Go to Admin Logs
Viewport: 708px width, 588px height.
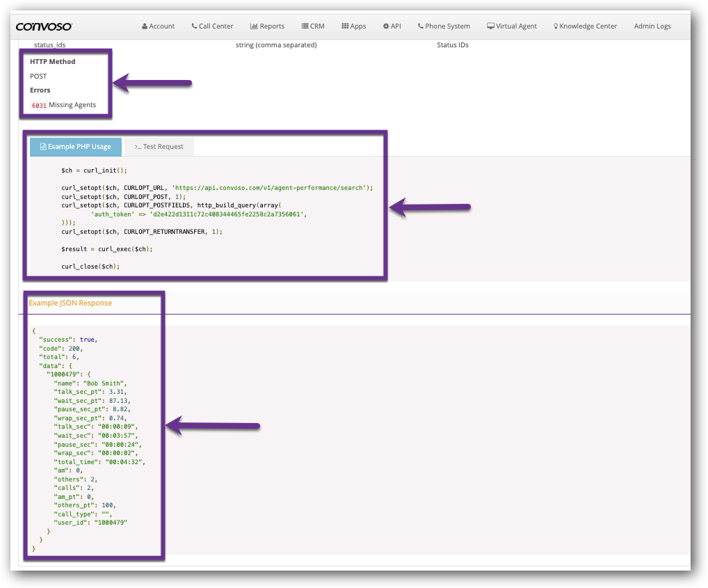[x=652, y=26]
